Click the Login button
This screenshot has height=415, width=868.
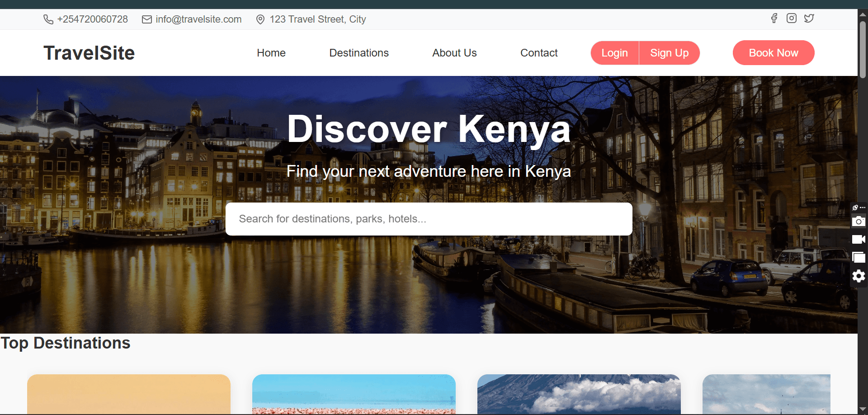click(x=615, y=53)
